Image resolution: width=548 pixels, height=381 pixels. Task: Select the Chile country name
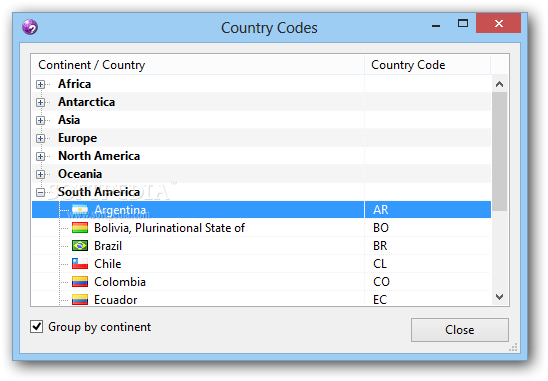tap(108, 264)
